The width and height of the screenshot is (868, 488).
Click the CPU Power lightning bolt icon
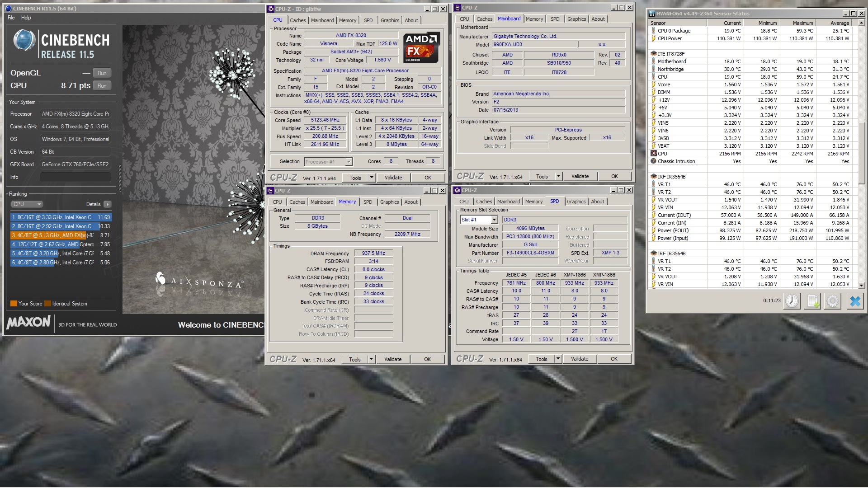tap(653, 38)
